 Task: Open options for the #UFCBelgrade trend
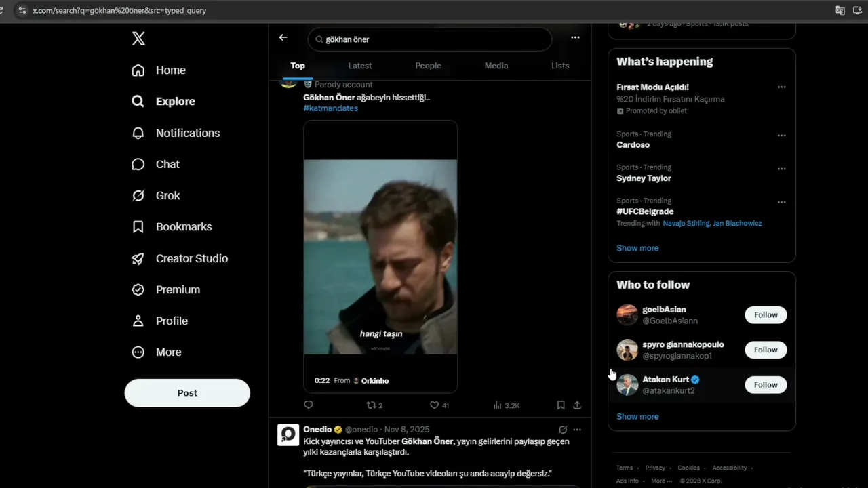point(782,202)
